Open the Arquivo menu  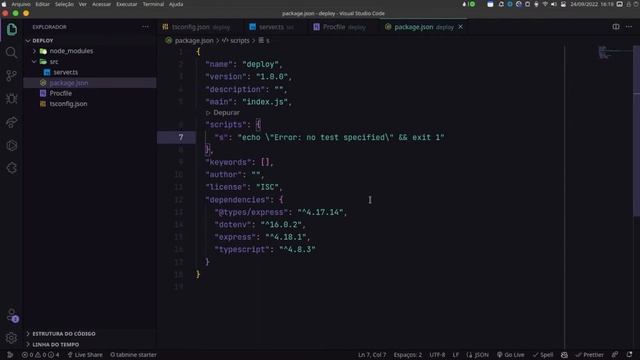21,4
